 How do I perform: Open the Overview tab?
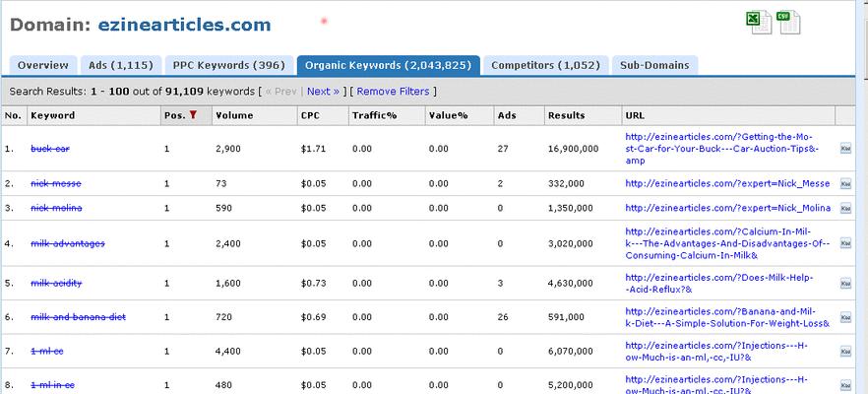[x=43, y=65]
